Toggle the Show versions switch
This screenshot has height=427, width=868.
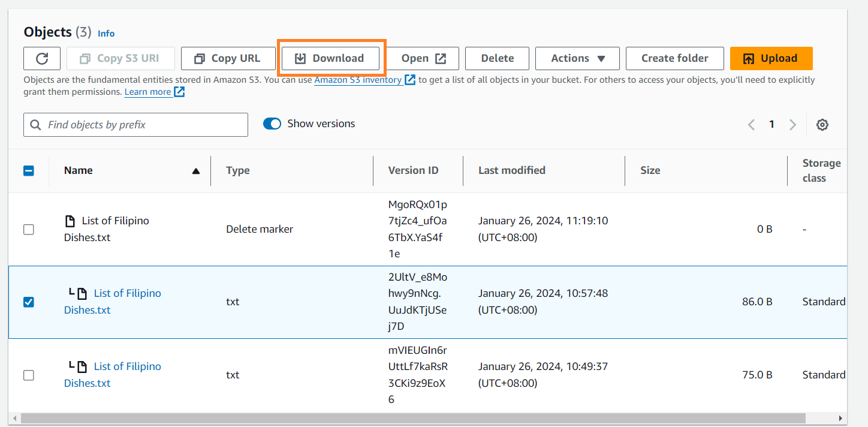(272, 124)
